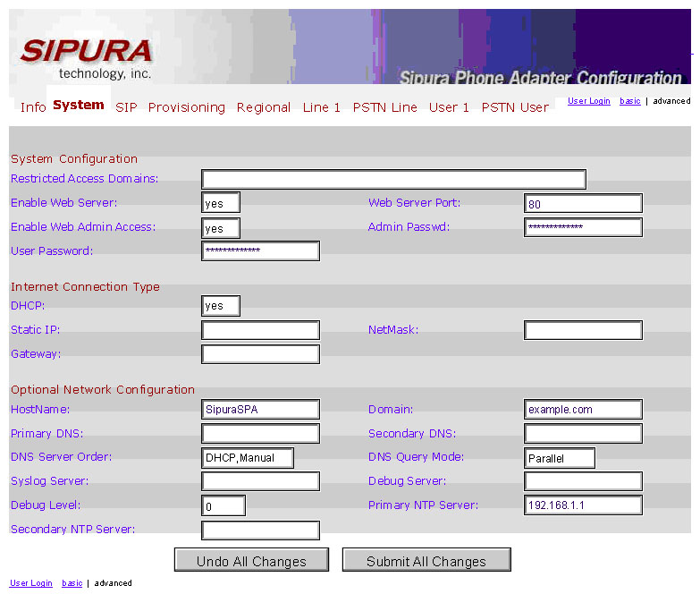Click the Primary NTP Server field
This screenshot has height=594, width=700.
(x=583, y=505)
